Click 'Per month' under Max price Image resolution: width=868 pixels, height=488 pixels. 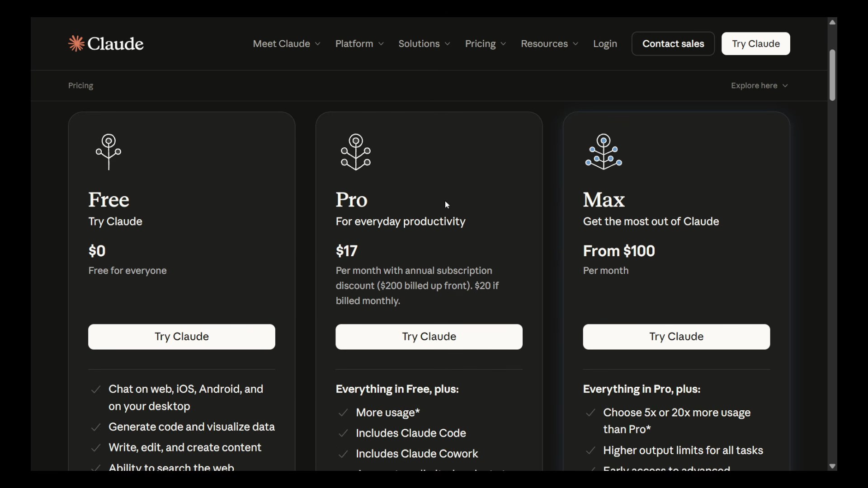tap(606, 271)
